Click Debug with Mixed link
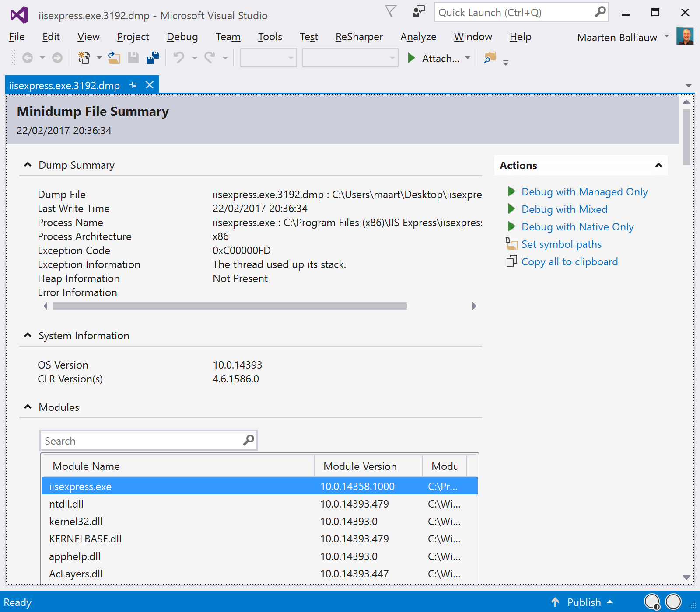 pyautogui.click(x=564, y=209)
